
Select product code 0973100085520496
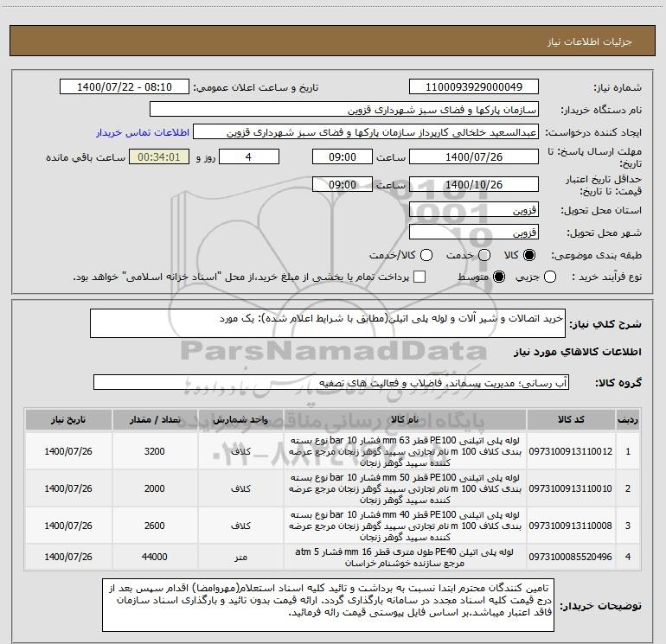571,557
